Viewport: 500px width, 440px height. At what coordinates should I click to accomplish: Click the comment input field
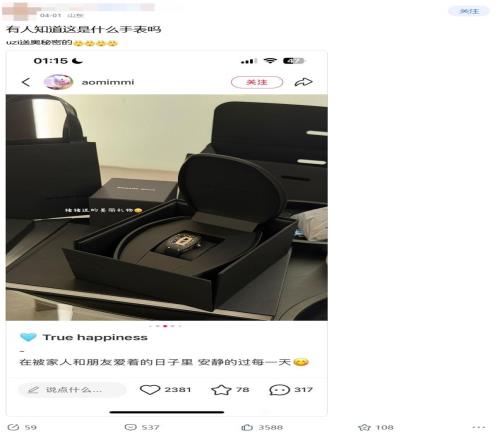[72, 390]
